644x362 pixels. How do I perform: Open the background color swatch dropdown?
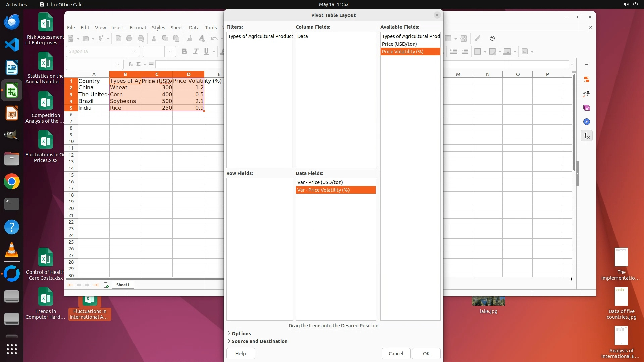coord(515,52)
